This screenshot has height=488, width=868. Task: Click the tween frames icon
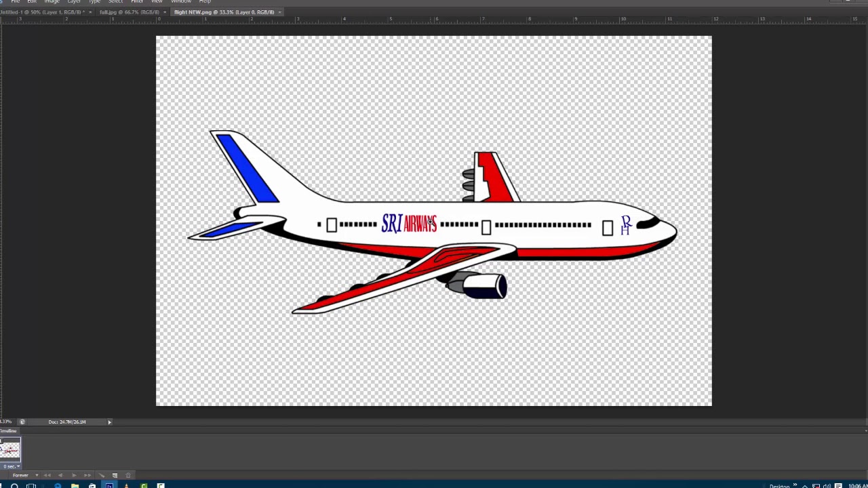tap(101, 475)
